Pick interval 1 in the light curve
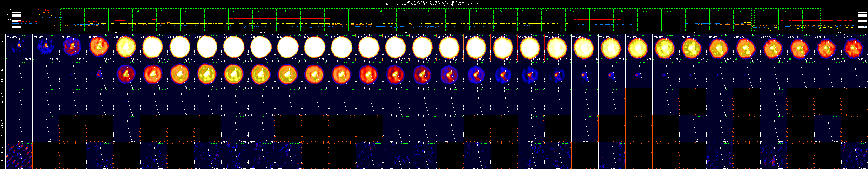This screenshot has height=169, width=868. (x=72, y=20)
